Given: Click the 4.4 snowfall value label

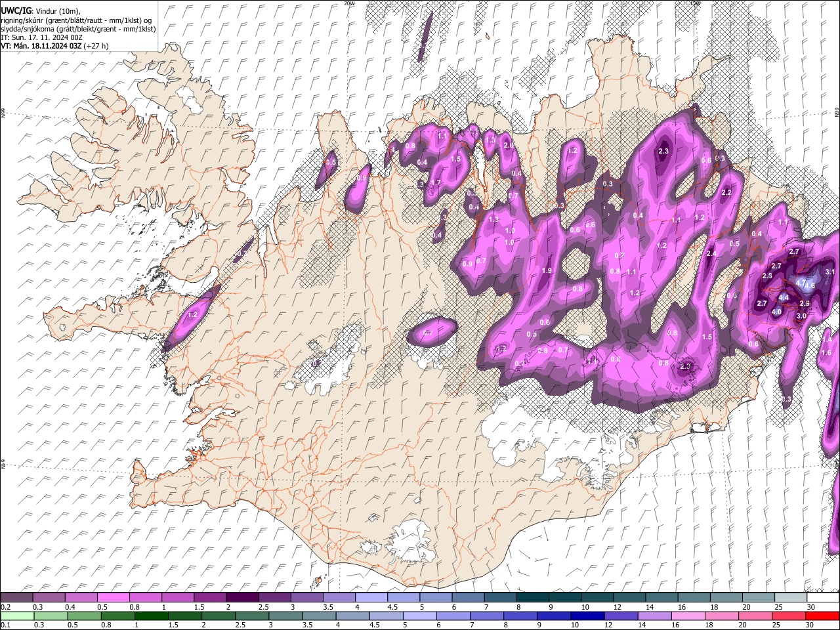Looking at the screenshot, I should coord(783,297).
